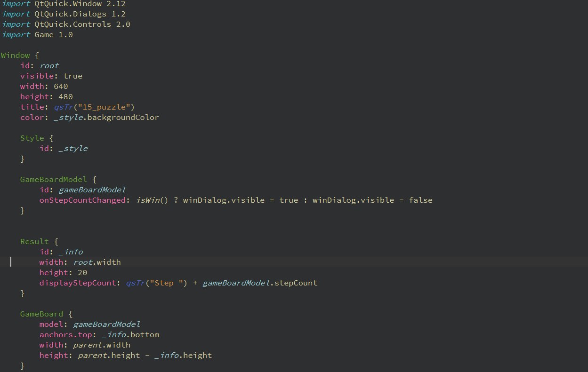
Task: Click the id: _info line
Action: pos(61,252)
